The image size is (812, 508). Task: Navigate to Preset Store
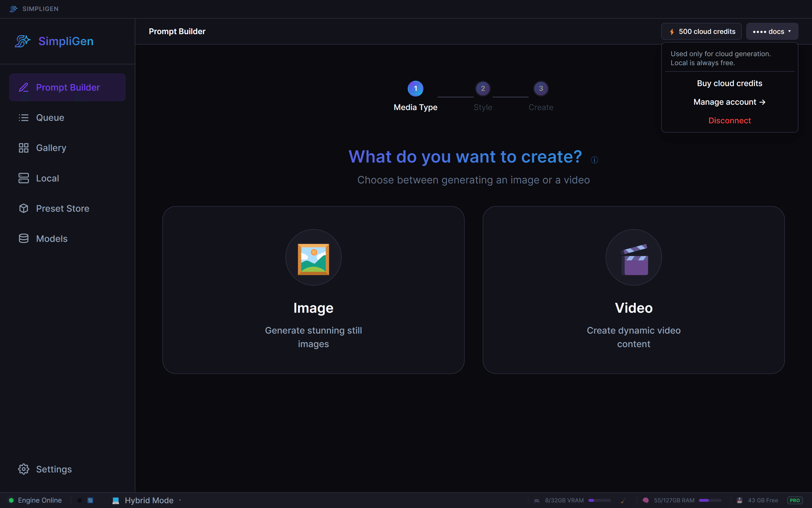[67, 208]
